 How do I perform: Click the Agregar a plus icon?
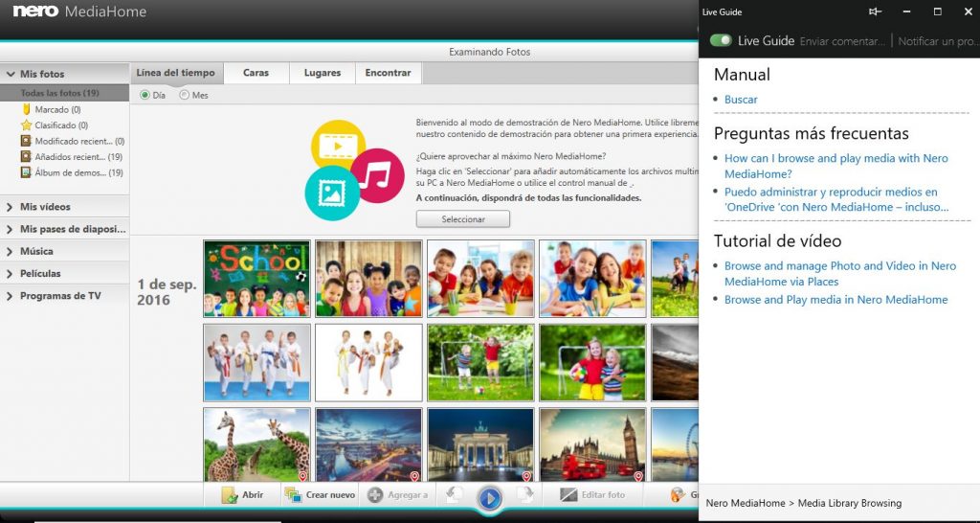375,495
